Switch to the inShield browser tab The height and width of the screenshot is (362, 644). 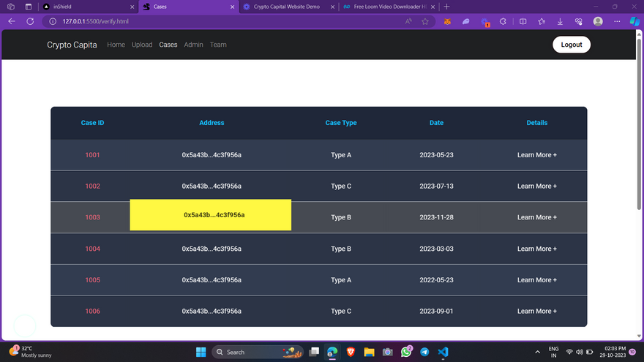click(67, 7)
